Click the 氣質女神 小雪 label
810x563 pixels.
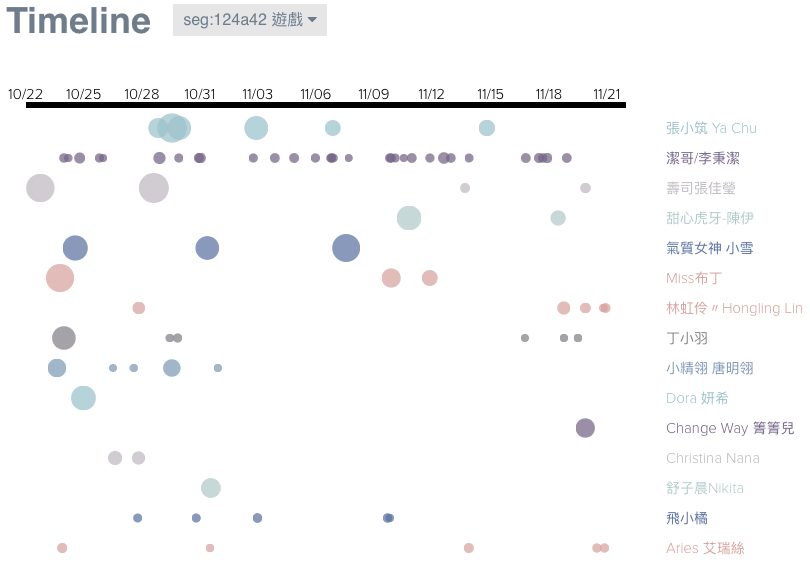tap(709, 248)
